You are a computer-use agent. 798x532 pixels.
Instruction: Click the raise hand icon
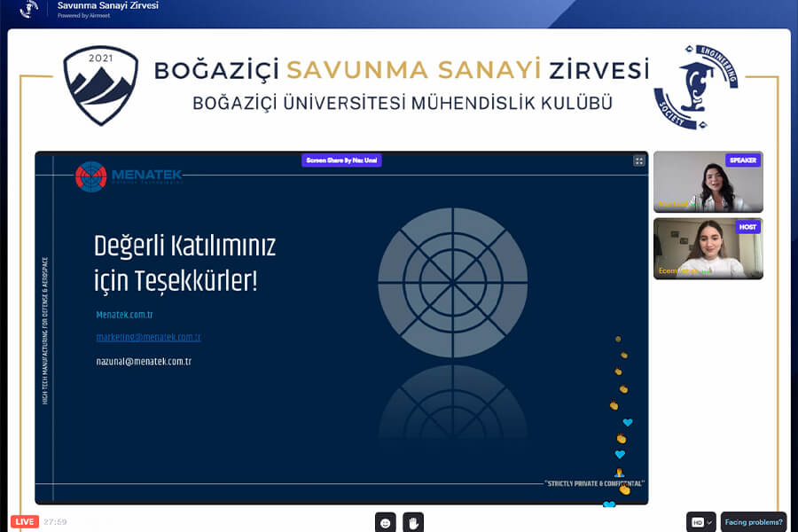[x=412, y=522]
